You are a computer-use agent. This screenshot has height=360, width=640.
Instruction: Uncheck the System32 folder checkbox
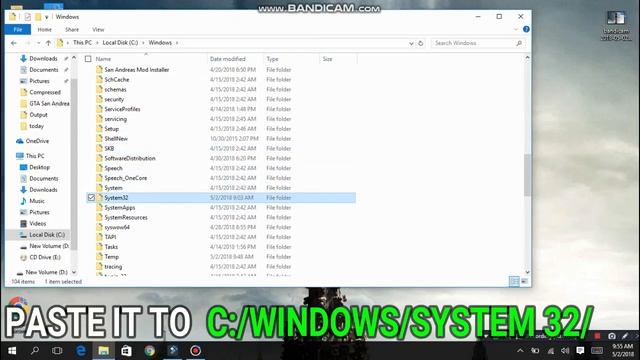(x=91, y=198)
